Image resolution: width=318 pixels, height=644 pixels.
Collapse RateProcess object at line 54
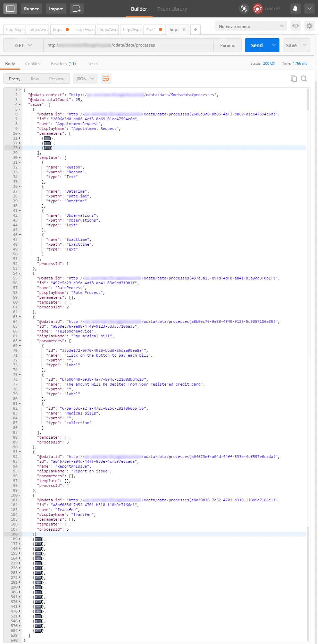point(20,273)
